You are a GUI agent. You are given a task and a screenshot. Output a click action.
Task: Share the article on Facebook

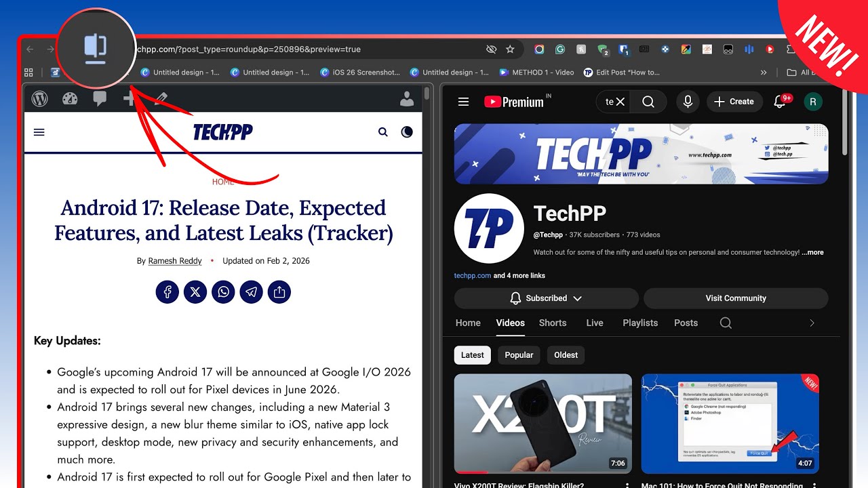pyautogui.click(x=167, y=292)
